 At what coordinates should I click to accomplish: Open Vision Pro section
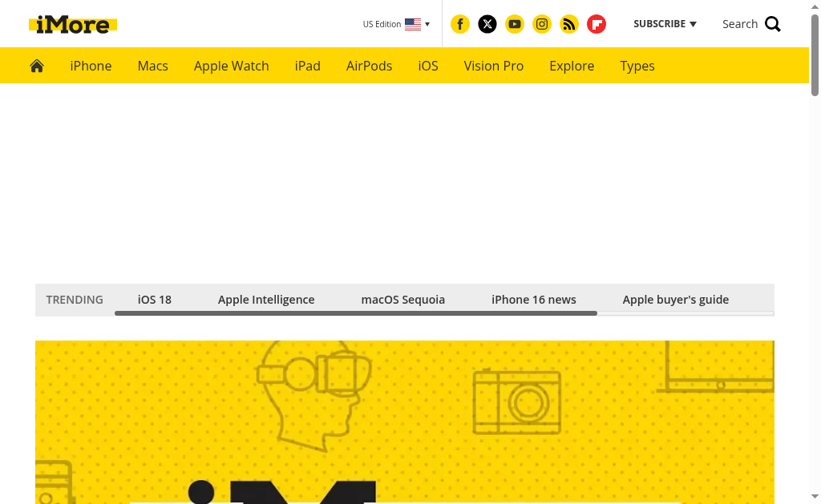click(x=493, y=66)
